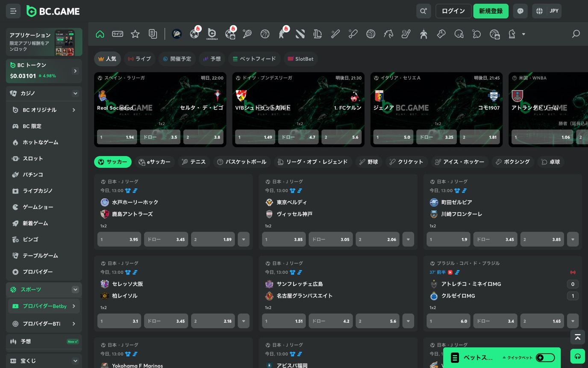Select the MMA fighter figure icon
This screenshot has width=588, height=368.
pyautogui.click(x=423, y=34)
